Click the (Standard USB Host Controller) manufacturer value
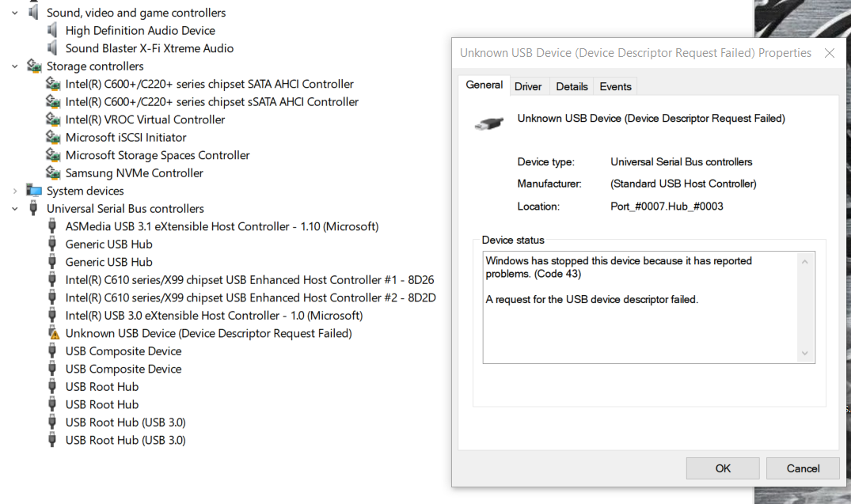The image size is (851, 504). coord(683,184)
